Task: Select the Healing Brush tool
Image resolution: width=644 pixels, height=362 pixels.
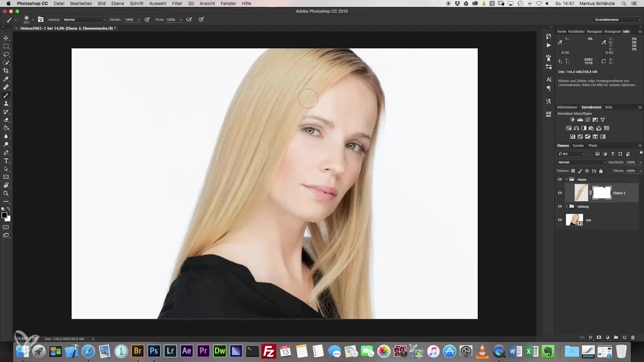Action: point(6,87)
